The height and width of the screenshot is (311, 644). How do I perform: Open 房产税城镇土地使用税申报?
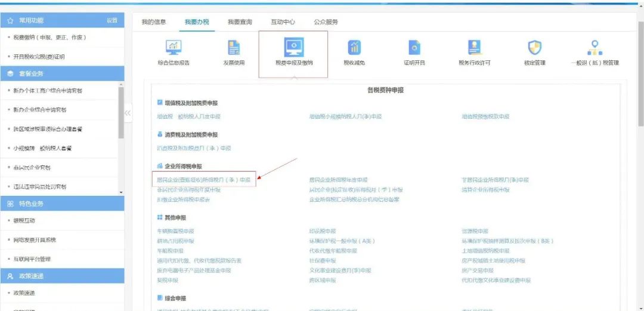click(x=493, y=261)
